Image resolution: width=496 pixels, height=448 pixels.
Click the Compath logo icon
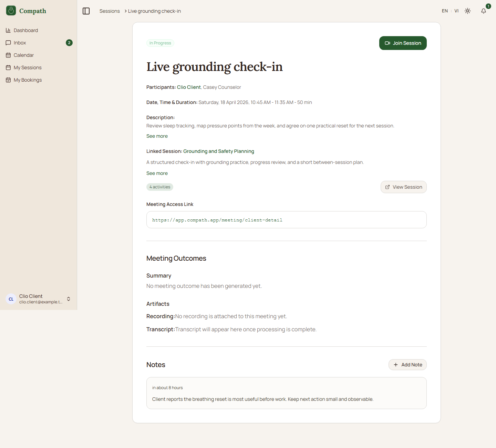point(11,11)
